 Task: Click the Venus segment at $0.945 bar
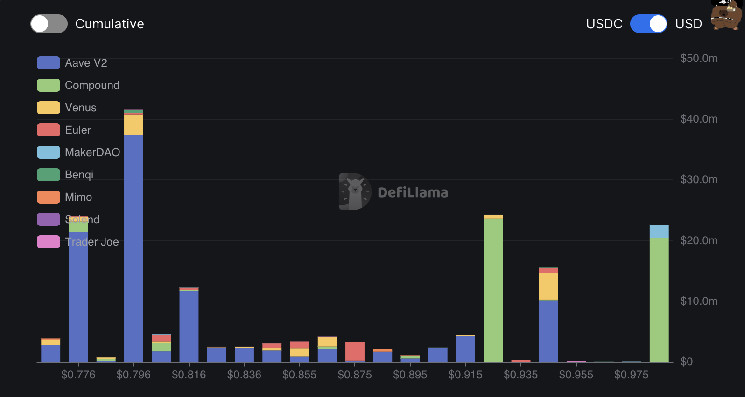pyautogui.click(x=548, y=286)
